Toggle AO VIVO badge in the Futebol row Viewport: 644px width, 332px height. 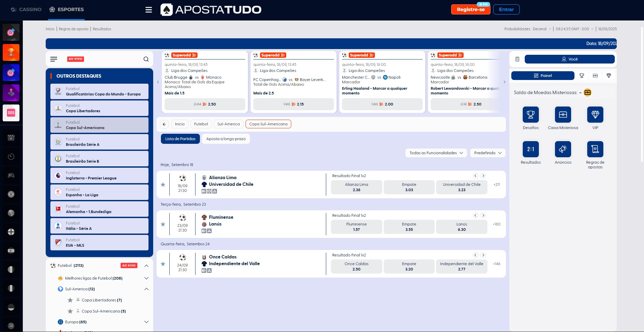coord(129,265)
